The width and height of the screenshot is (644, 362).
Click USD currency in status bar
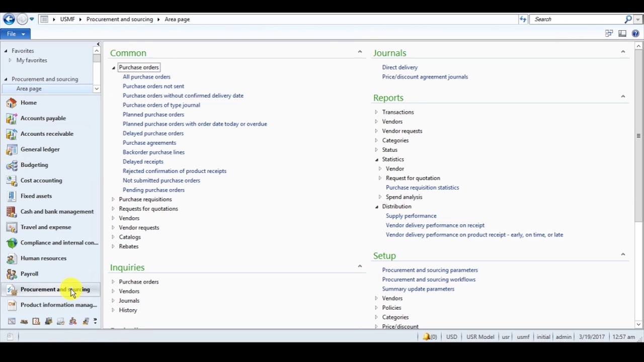tap(452, 337)
